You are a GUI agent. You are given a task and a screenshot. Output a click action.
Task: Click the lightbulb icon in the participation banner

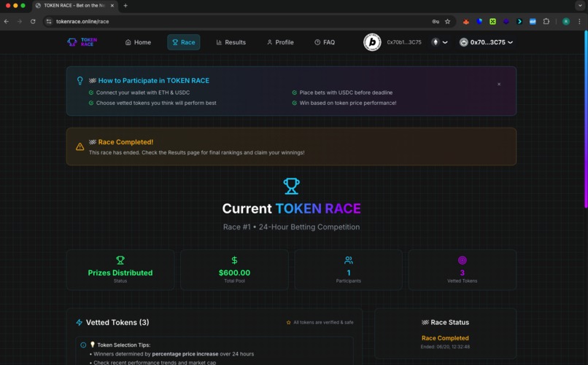80,81
